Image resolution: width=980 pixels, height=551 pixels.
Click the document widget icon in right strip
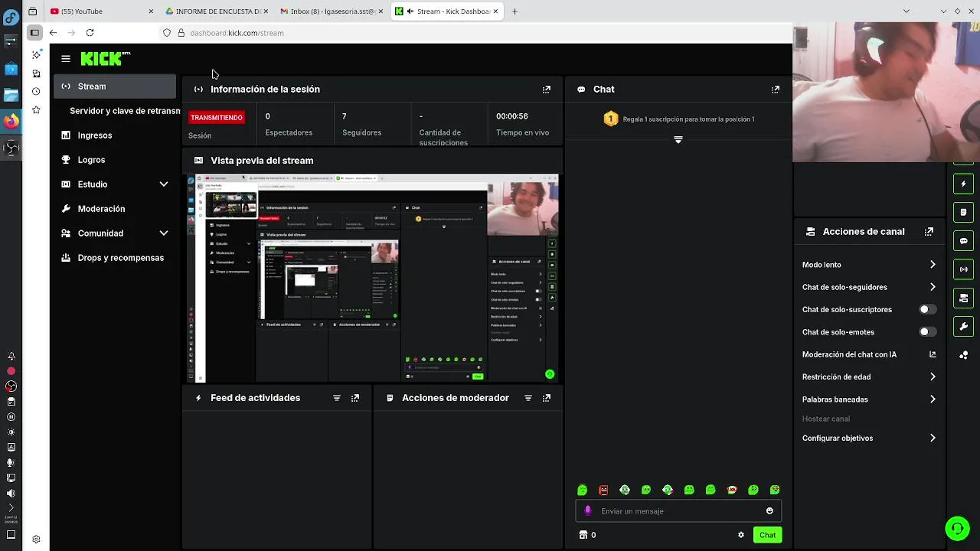963,212
